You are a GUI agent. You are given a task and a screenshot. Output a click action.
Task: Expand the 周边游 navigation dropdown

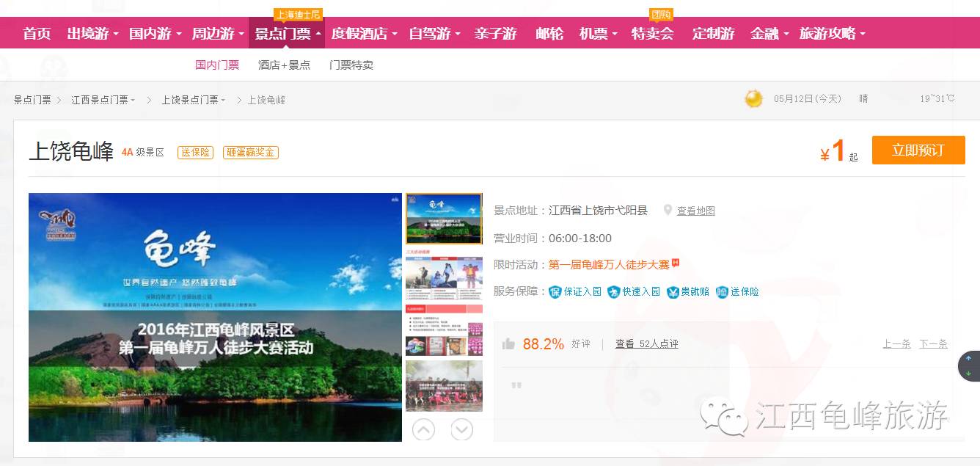point(218,34)
